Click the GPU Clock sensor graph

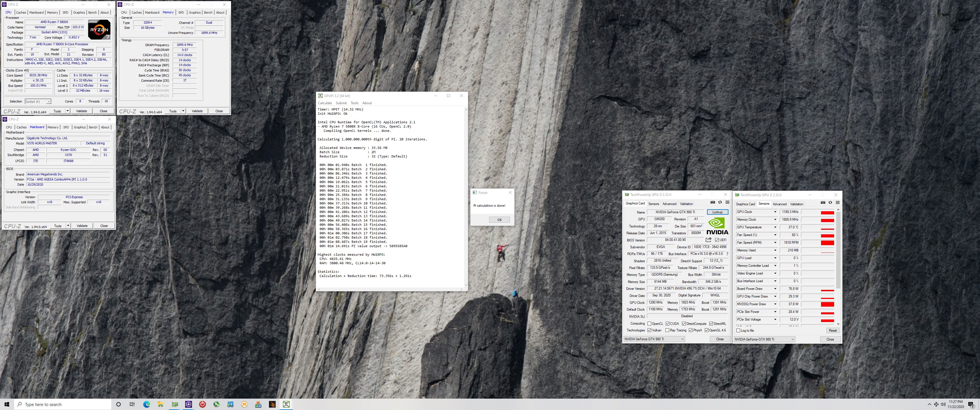[818, 212]
